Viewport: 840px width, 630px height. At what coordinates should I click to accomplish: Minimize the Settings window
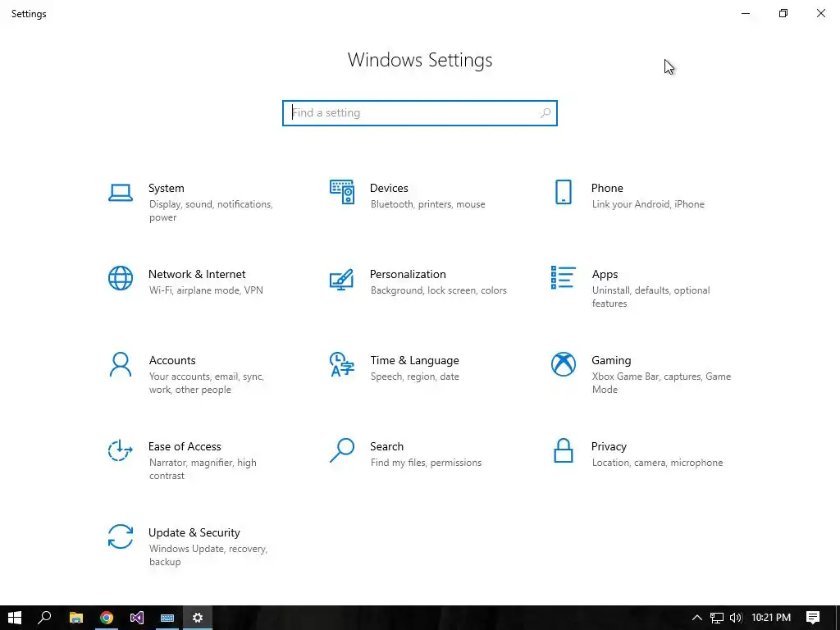click(x=746, y=13)
